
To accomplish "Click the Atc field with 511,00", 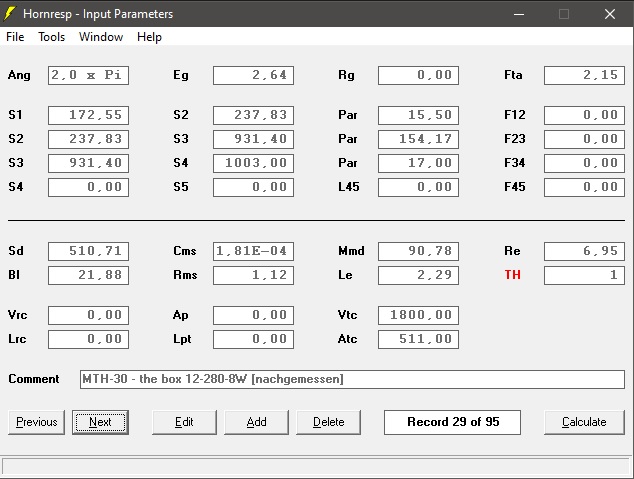I will [418, 339].
